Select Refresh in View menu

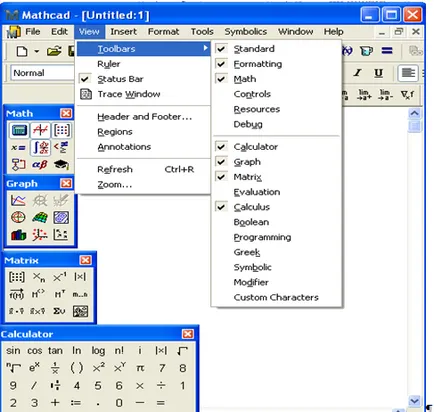144,169
